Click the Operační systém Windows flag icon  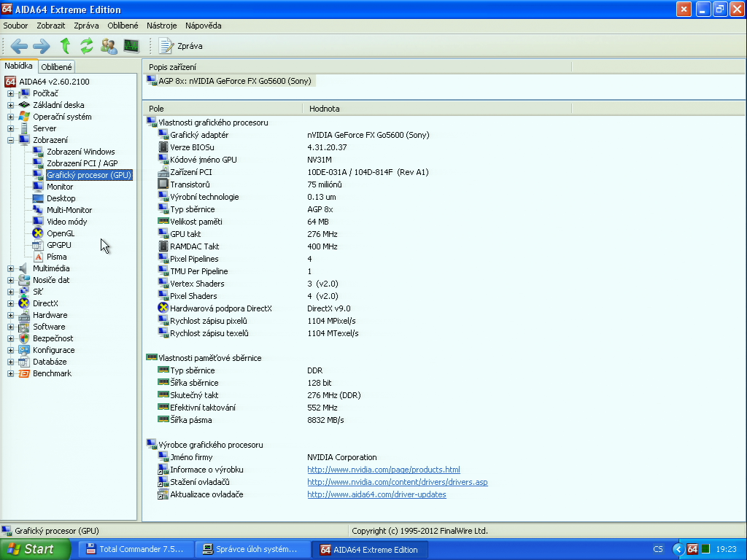coord(24,117)
